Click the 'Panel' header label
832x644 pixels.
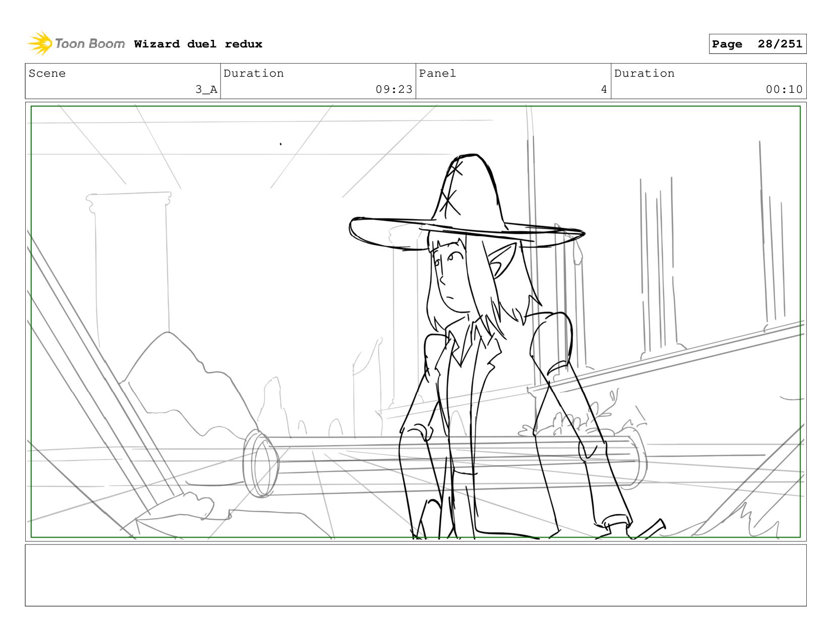pyautogui.click(x=437, y=73)
